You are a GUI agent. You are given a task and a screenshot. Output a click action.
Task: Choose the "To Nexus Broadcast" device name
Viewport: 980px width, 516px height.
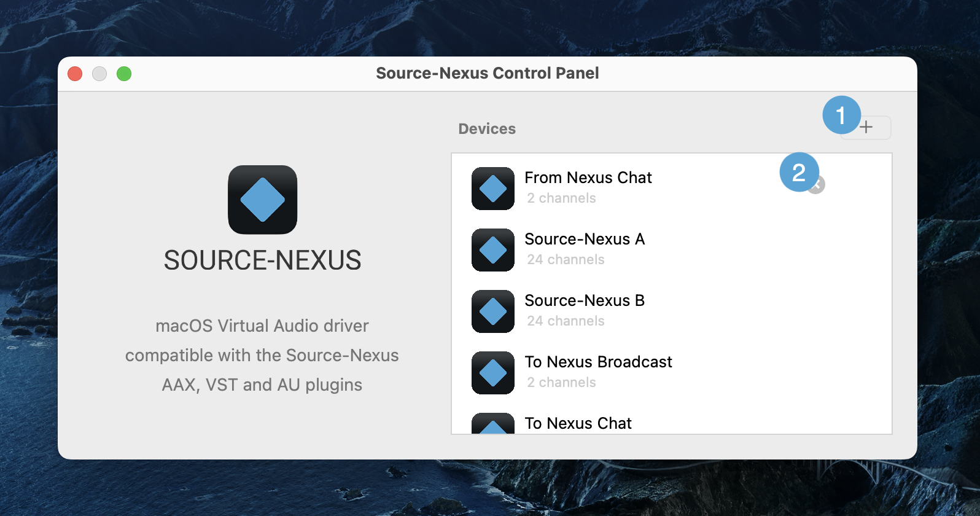(599, 362)
